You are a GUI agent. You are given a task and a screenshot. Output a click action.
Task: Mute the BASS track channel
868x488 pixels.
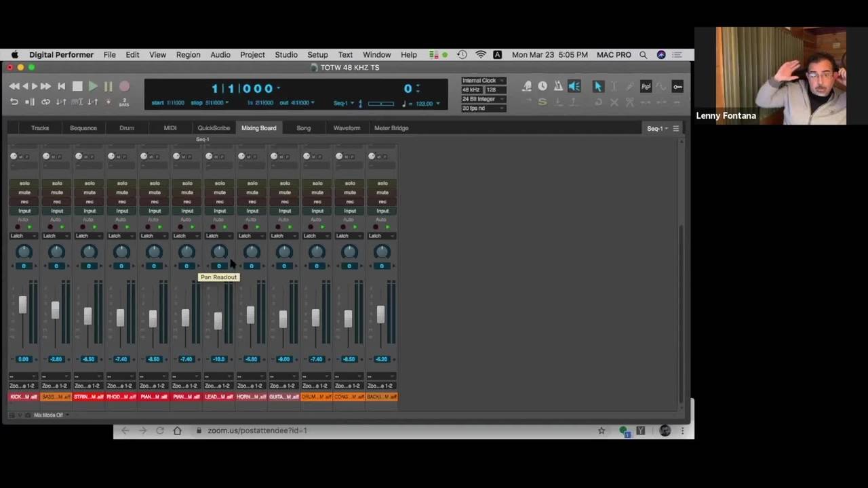pos(57,192)
